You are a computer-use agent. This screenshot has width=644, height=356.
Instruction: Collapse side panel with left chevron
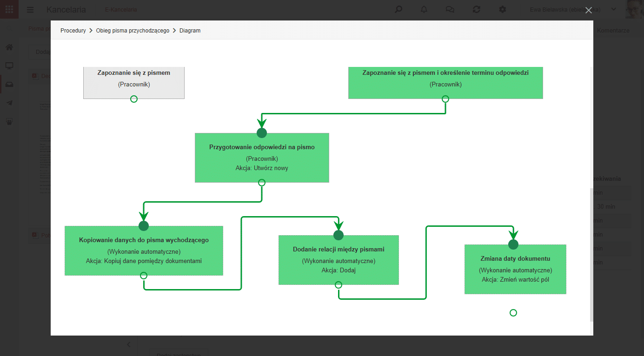(x=129, y=344)
